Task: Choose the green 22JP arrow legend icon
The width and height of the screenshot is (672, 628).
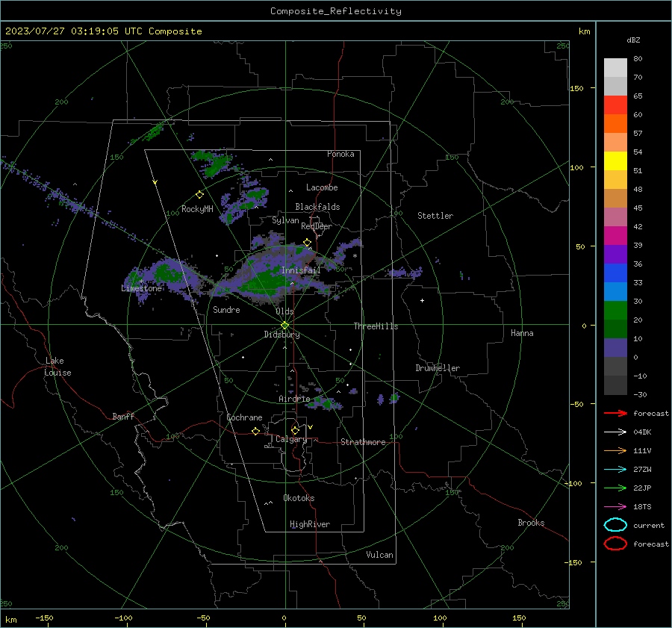Action: point(615,488)
